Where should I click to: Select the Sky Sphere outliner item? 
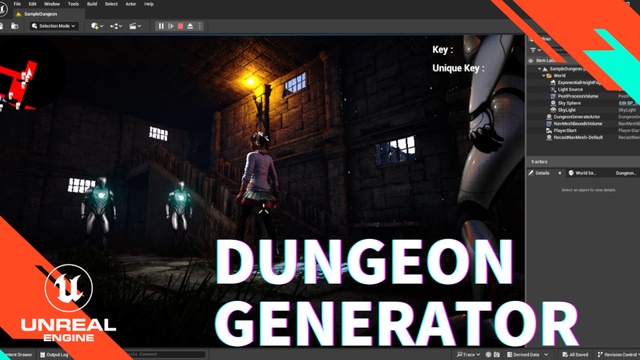tap(569, 103)
